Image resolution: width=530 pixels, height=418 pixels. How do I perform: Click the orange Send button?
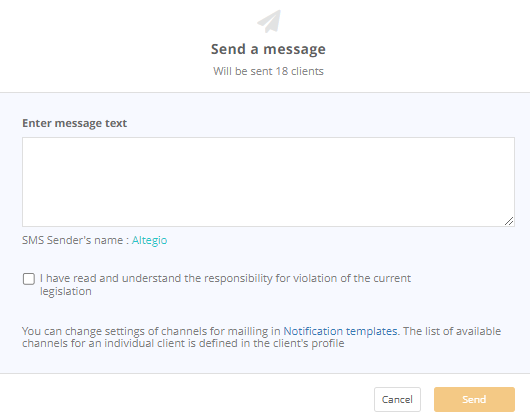coord(474,399)
